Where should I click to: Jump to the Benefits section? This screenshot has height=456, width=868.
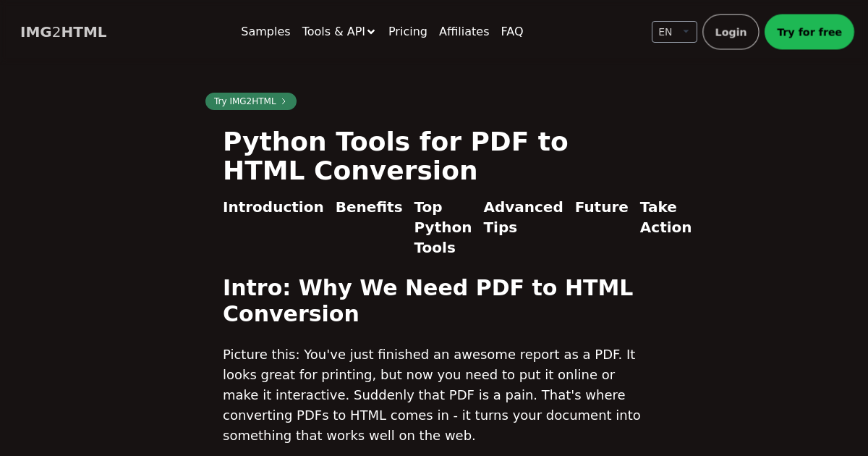(x=368, y=207)
